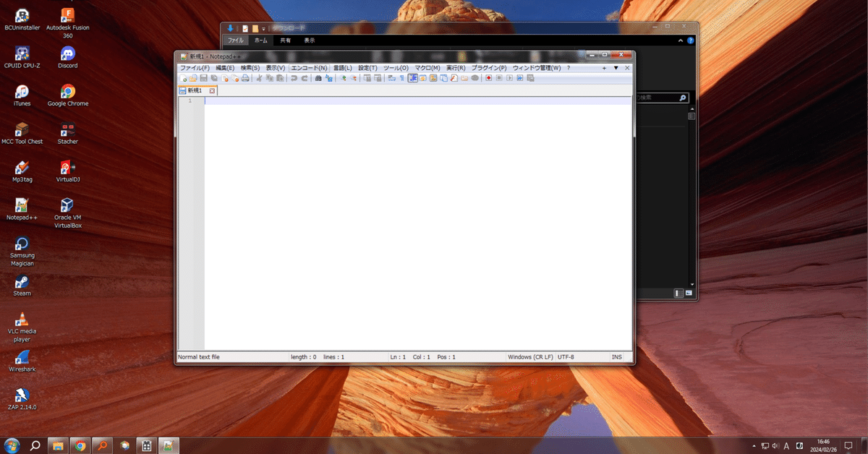Image resolution: width=868 pixels, height=454 pixels.
Task: Expand the Explorer ribbon chevron
Action: [x=681, y=40]
